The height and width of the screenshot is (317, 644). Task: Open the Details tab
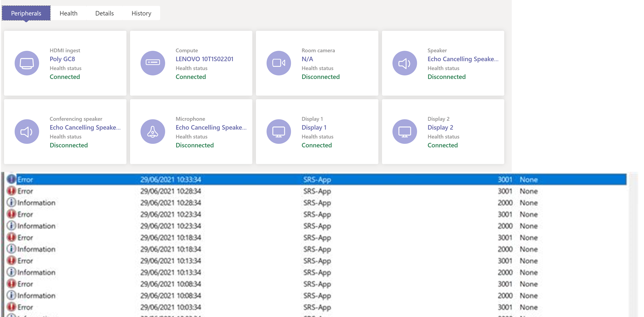coord(105,13)
